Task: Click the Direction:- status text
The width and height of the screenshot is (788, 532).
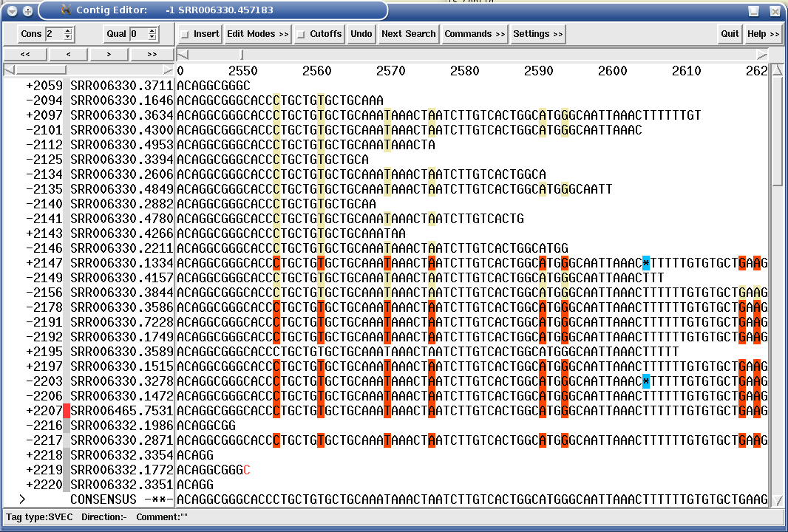Action: (x=104, y=517)
